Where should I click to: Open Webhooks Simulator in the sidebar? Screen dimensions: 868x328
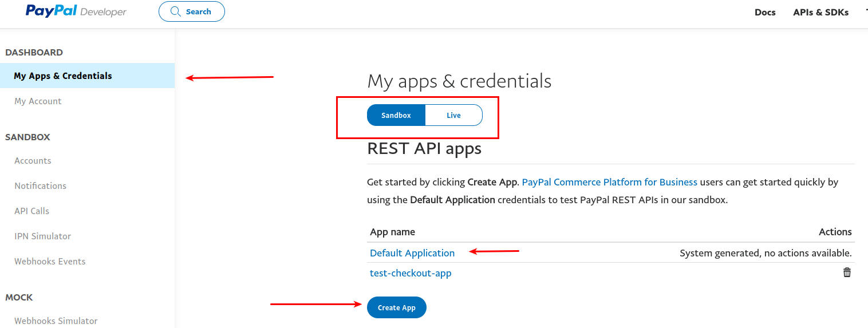pos(56,321)
